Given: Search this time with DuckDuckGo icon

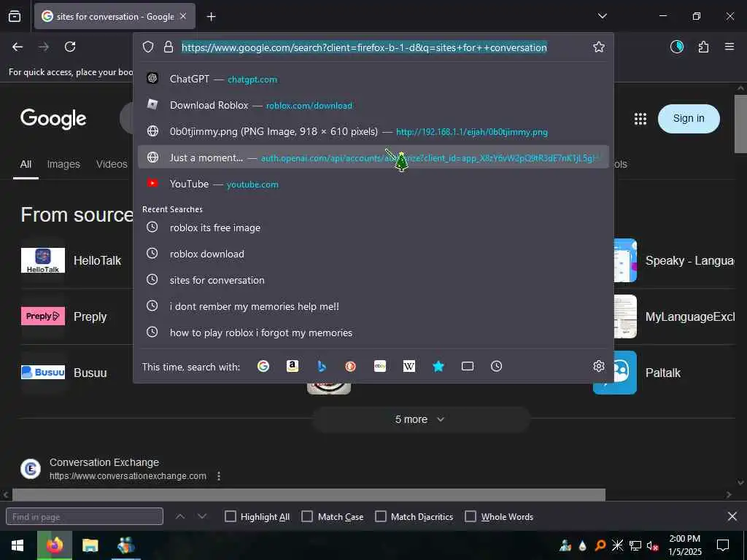Looking at the screenshot, I should click(351, 366).
